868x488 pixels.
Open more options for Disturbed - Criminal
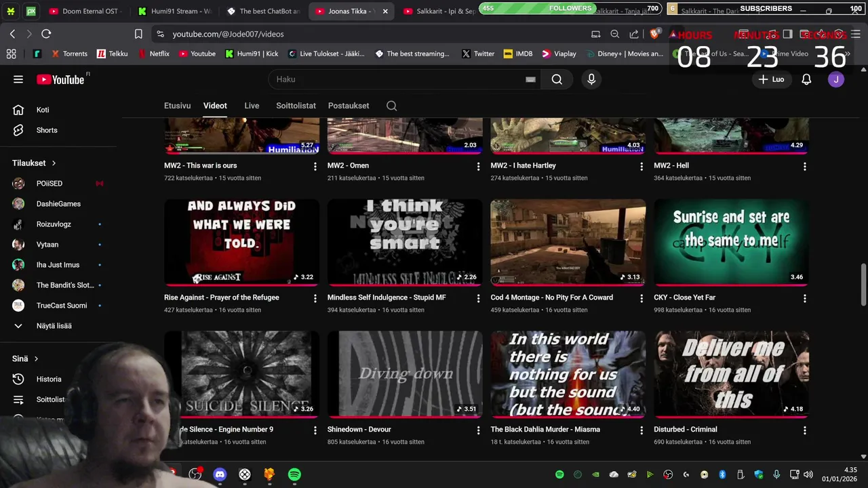[805, 430]
